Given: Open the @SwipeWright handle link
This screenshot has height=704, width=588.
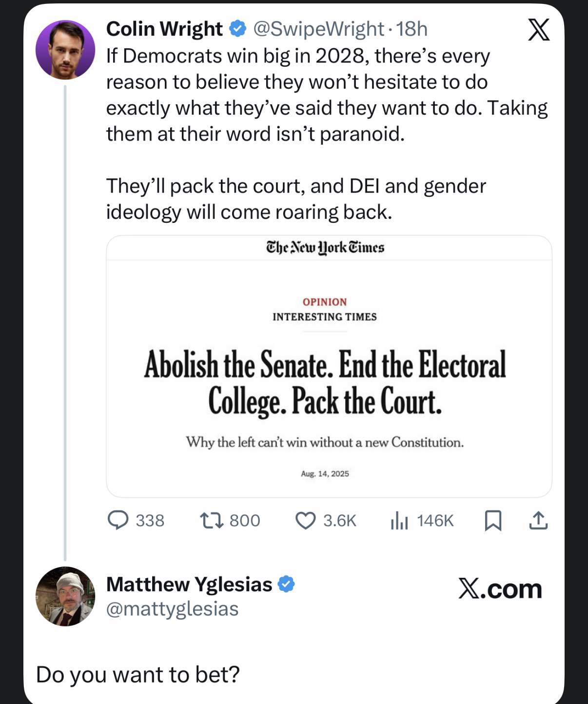Looking at the screenshot, I should 318,29.
